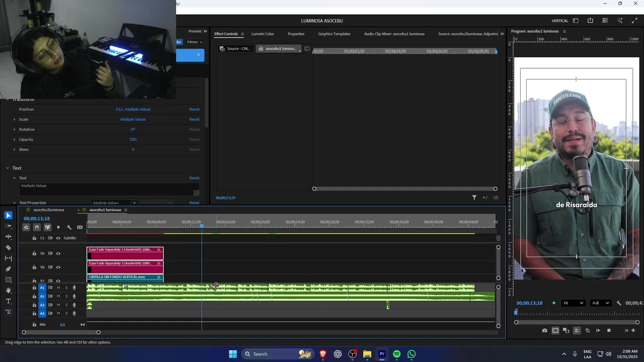Select the Track Select Forward tool
Screen dimensions: 644x362
pyautogui.click(x=9, y=226)
